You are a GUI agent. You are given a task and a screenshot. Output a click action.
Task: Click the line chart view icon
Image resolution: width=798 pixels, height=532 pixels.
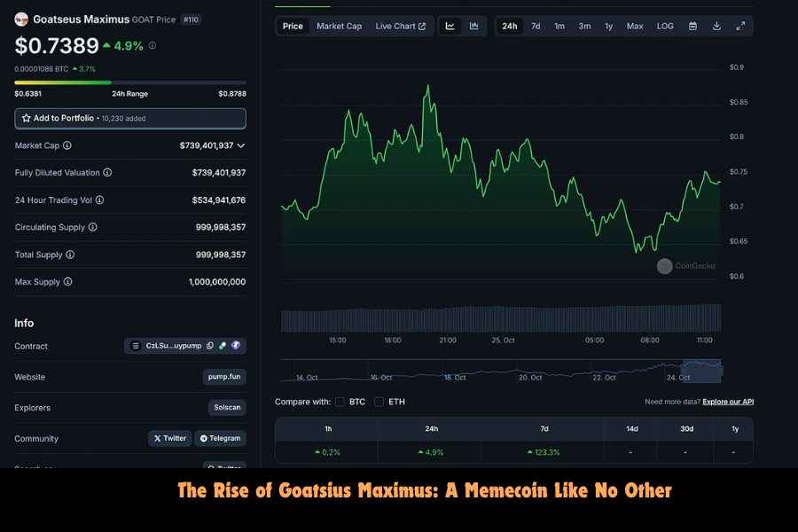coord(450,26)
